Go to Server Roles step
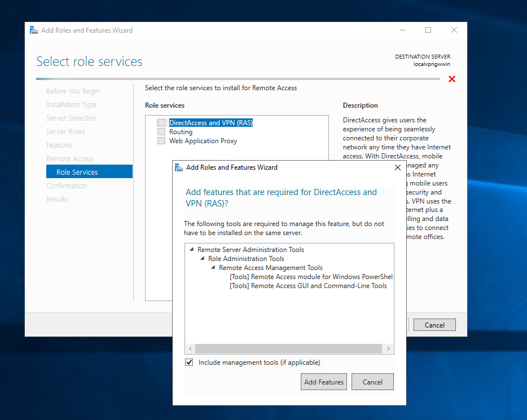Viewport: 527px width, 420px height. (x=65, y=131)
